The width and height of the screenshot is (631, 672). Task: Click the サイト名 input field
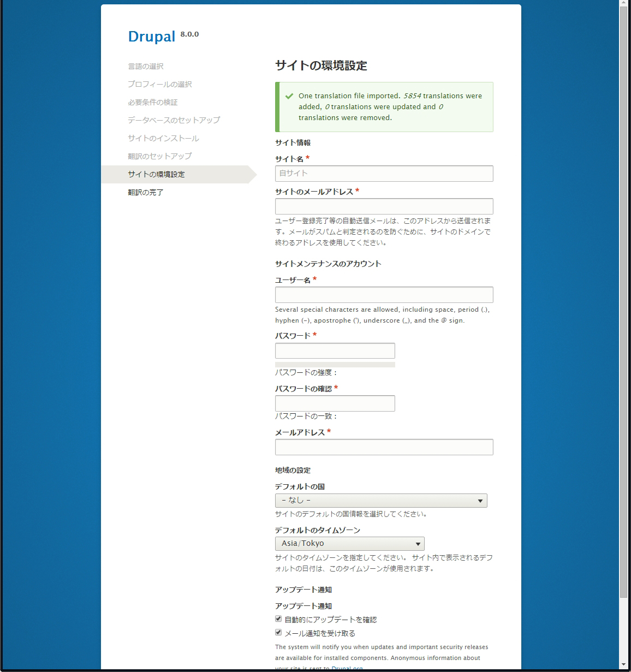pos(384,174)
